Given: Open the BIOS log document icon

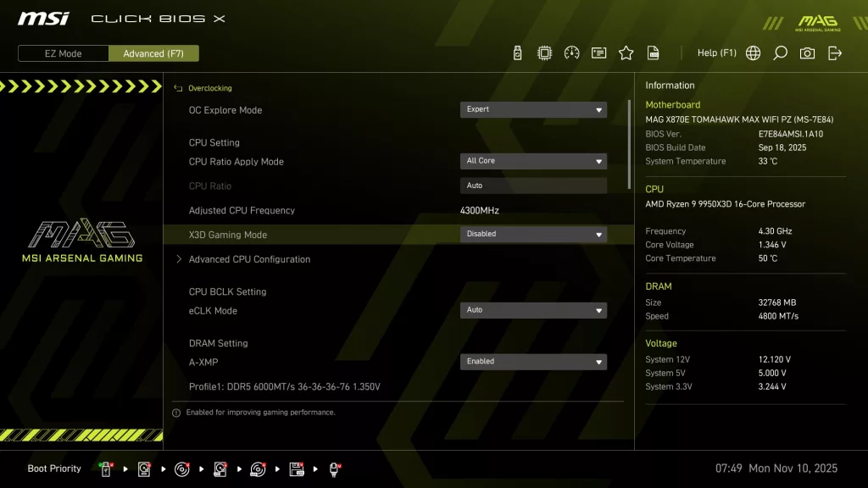Looking at the screenshot, I should point(653,52).
